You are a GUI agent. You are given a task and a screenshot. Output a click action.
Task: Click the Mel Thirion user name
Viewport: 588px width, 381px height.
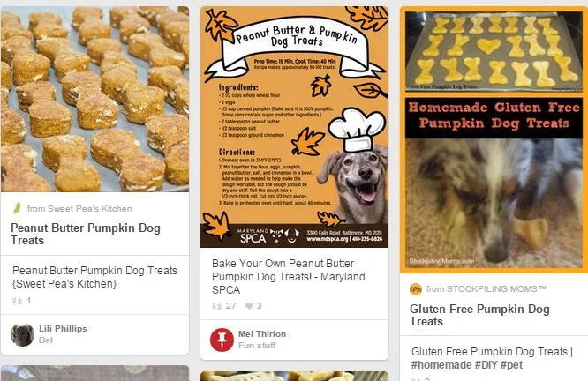(x=262, y=333)
